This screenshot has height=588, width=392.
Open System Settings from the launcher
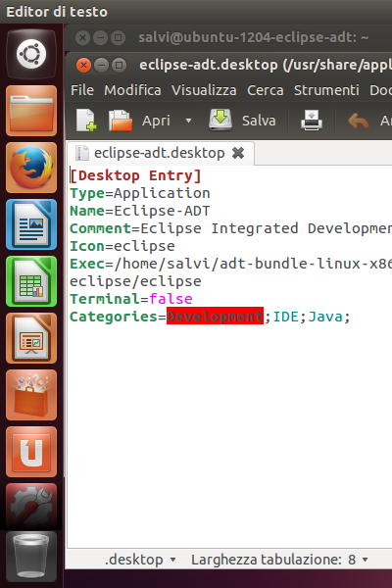31,506
